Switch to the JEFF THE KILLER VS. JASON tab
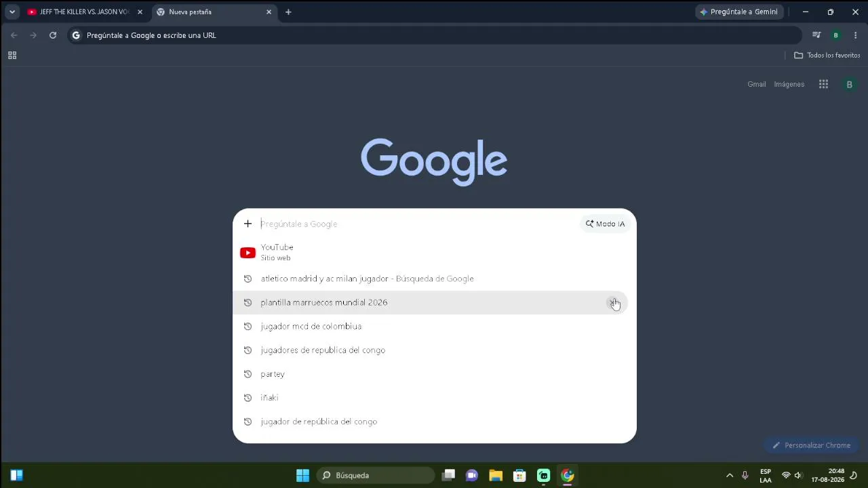 (85, 12)
